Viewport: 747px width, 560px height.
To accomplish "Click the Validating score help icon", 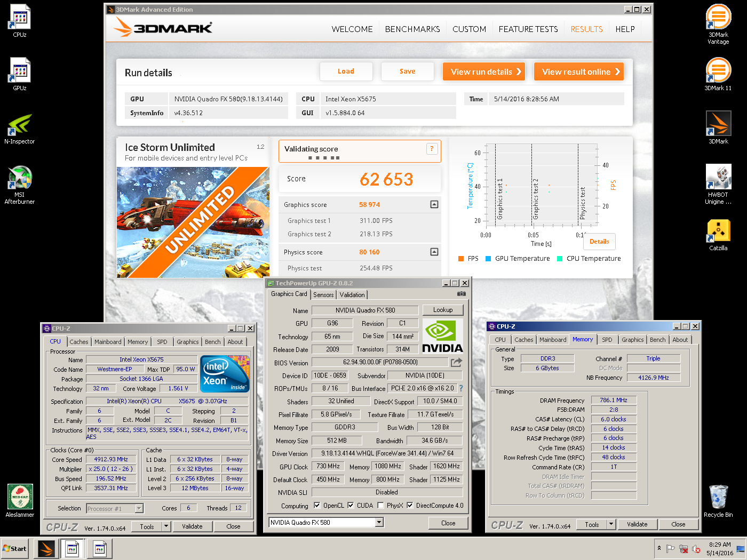I will click(432, 149).
